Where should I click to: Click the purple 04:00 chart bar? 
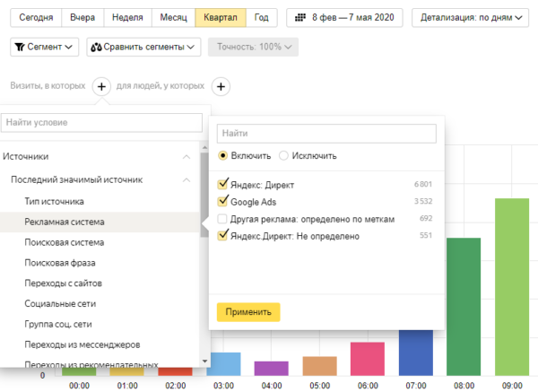[272, 369]
